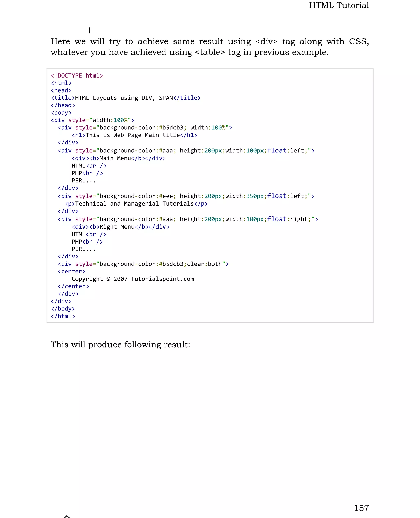Click "PERL..." under the Right Menu section
The height and width of the screenshot is (518, 420).
tap(84, 249)
